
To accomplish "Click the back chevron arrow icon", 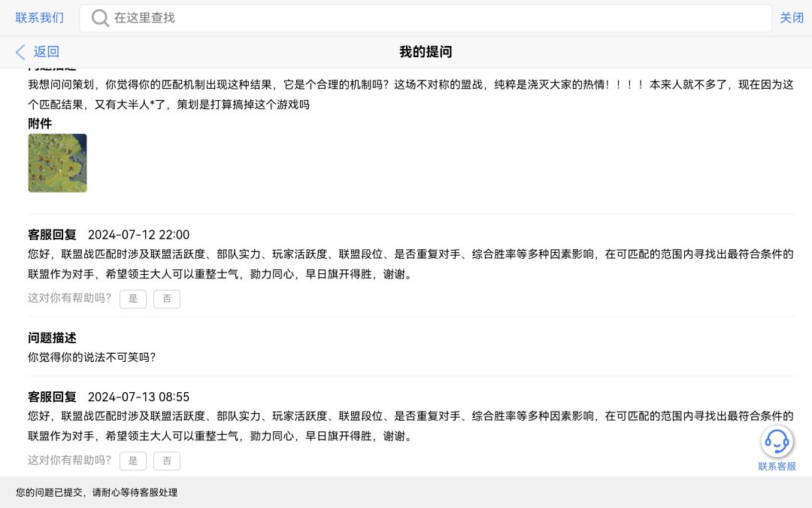I will click(x=20, y=52).
